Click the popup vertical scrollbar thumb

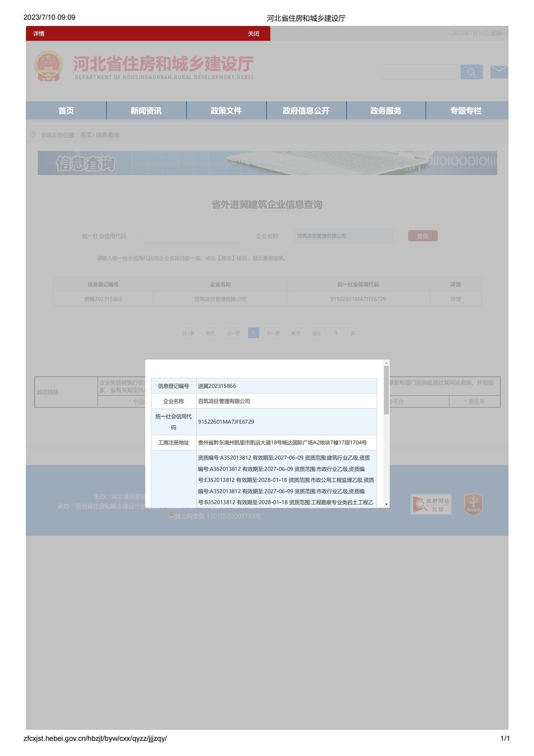[x=386, y=390]
